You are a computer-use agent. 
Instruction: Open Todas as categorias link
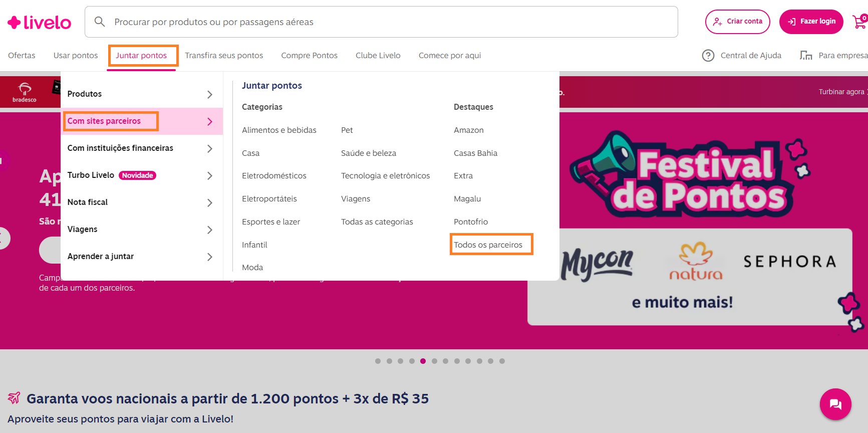tap(377, 222)
